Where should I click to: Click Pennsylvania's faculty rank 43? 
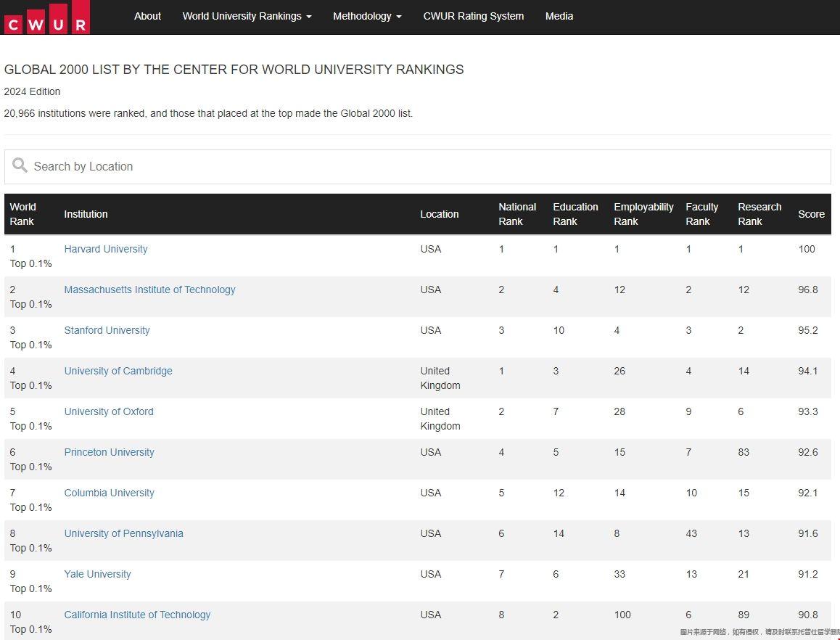click(x=691, y=534)
